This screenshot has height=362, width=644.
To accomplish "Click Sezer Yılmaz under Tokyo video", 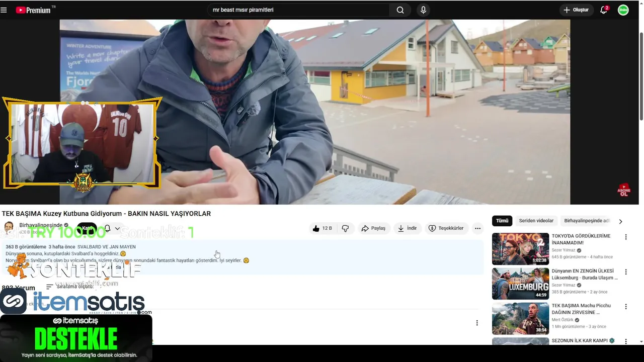I will coord(563,250).
